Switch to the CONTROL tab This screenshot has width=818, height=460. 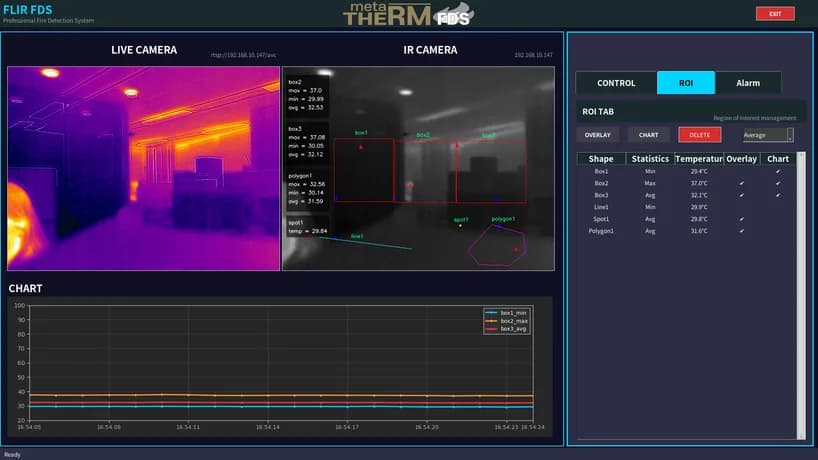point(616,83)
